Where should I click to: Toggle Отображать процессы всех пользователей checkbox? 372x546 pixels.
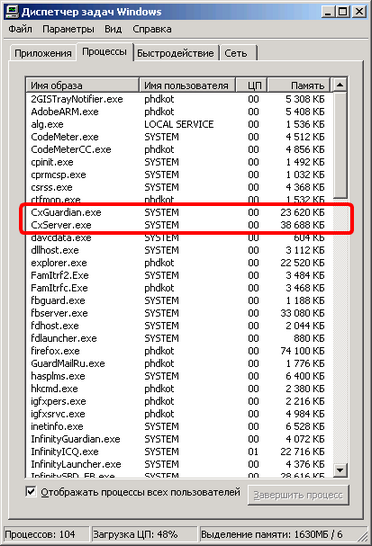(31, 492)
